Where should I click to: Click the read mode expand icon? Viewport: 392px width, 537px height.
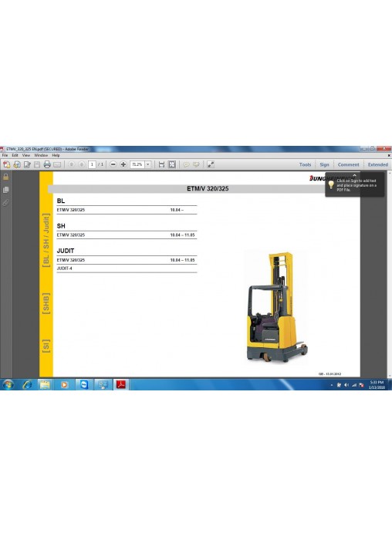211,165
